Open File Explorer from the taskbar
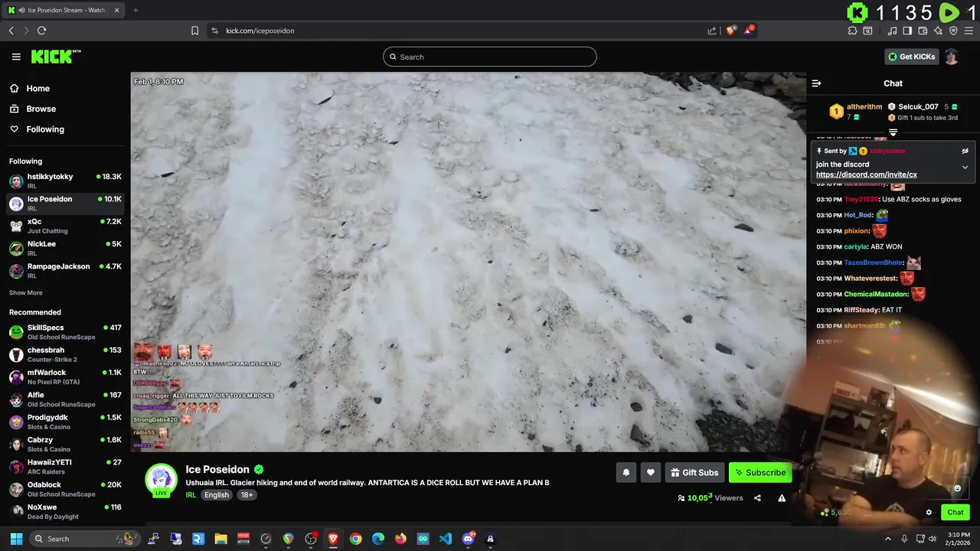Viewport: 980px width, 551px height. pos(220,539)
